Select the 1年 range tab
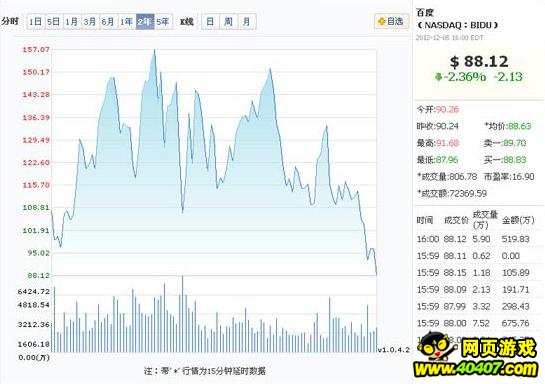This screenshot has width=545, height=384. pos(127,22)
